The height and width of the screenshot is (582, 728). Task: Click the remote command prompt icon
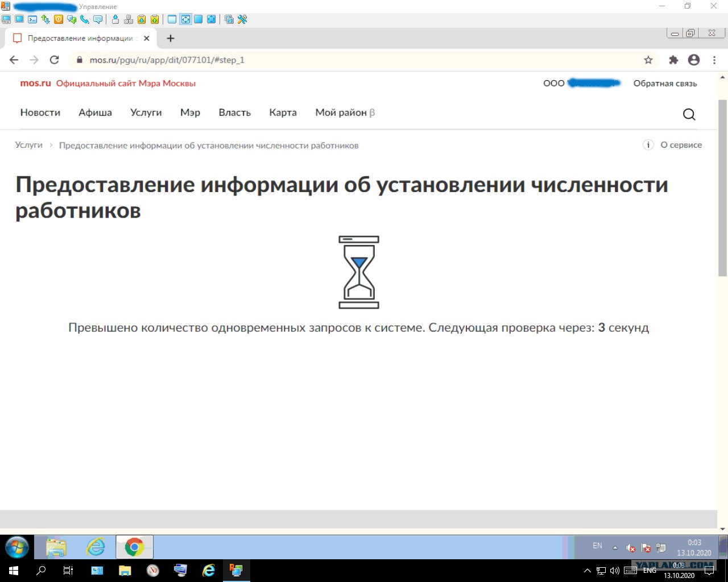(32, 19)
